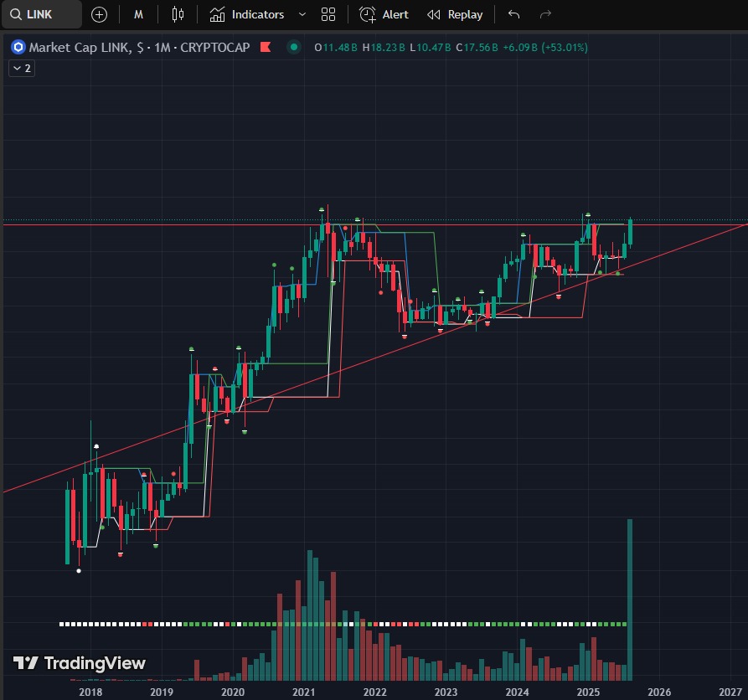Open the TradingView logo link
Image resolution: width=748 pixels, height=700 pixels.
pyautogui.click(x=80, y=663)
